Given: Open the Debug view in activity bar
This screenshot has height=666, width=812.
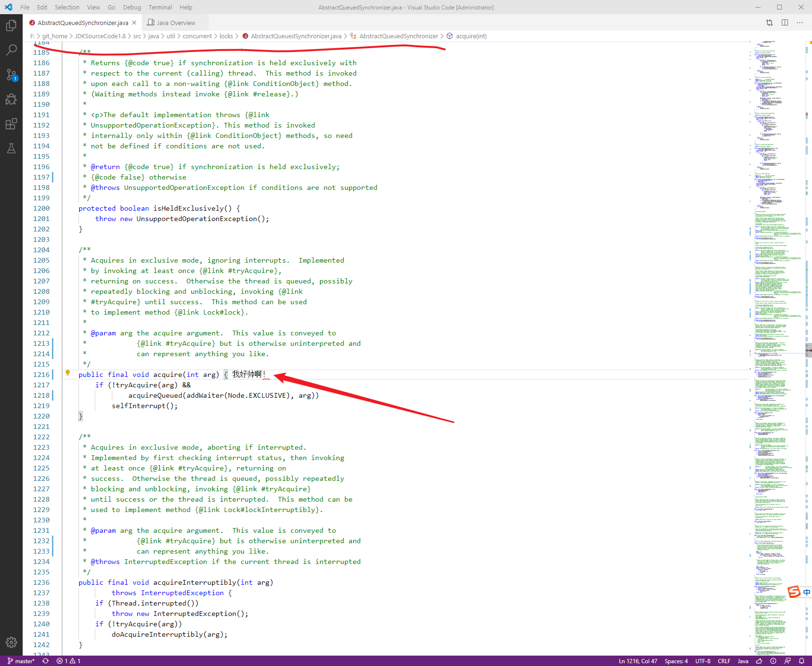Looking at the screenshot, I should [11, 99].
